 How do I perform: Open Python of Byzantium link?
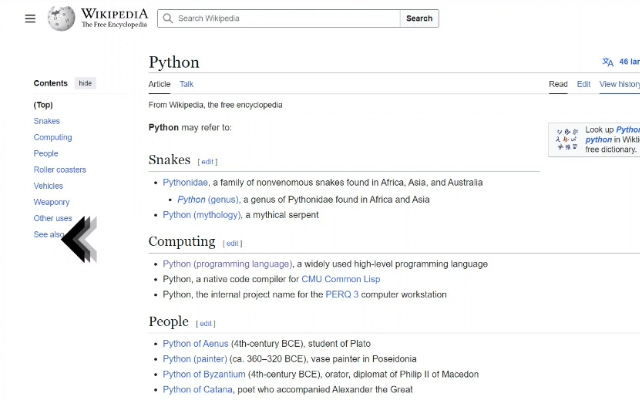tap(204, 374)
